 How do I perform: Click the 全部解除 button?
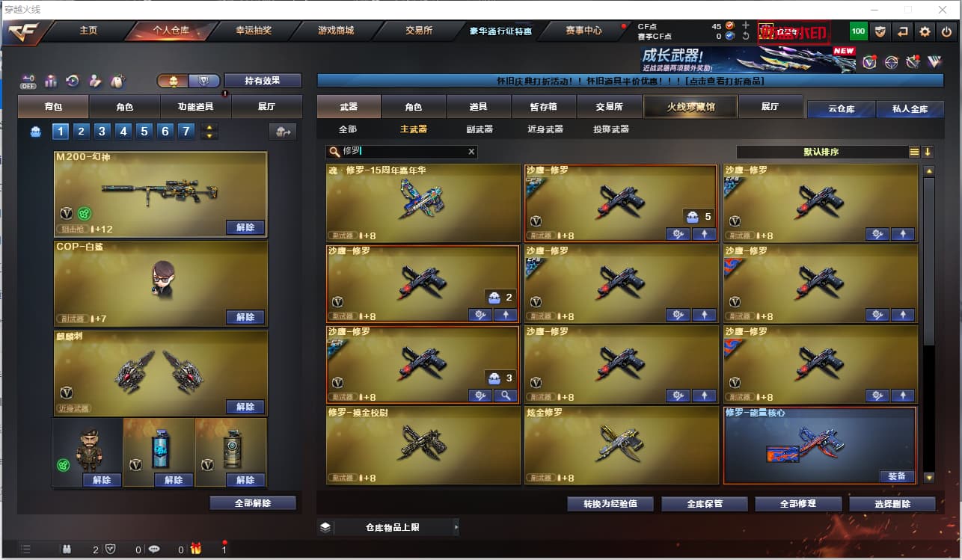(x=253, y=503)
